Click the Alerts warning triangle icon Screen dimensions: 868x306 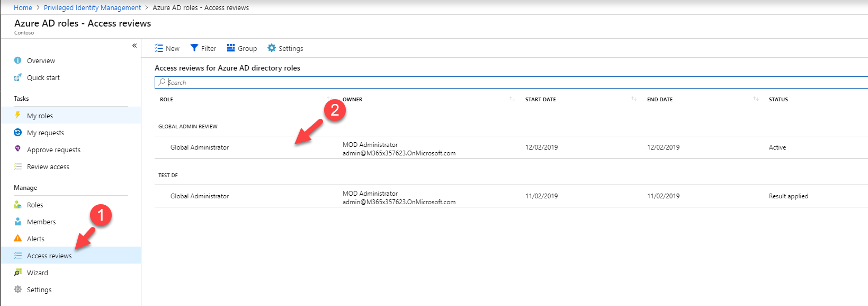pyautogui.click(x=17, y=239)
